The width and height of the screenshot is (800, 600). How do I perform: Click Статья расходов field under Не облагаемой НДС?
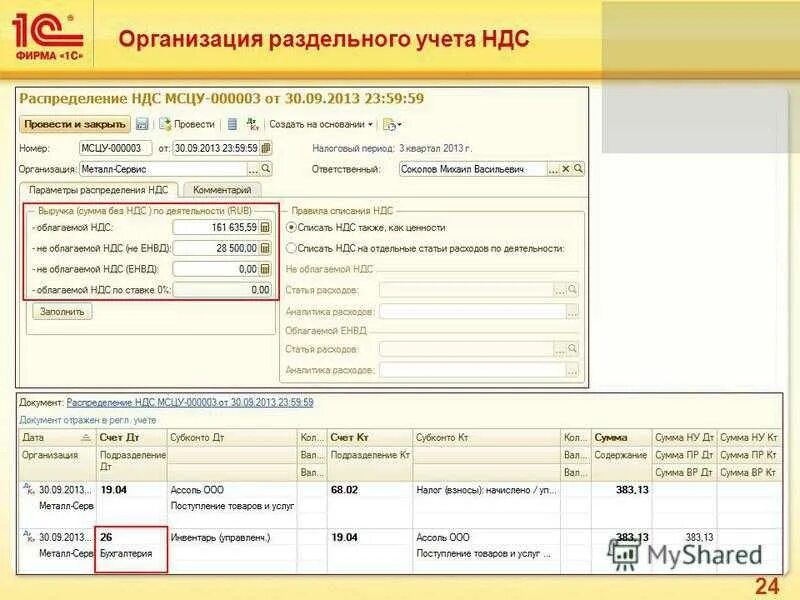pos(466,290)
